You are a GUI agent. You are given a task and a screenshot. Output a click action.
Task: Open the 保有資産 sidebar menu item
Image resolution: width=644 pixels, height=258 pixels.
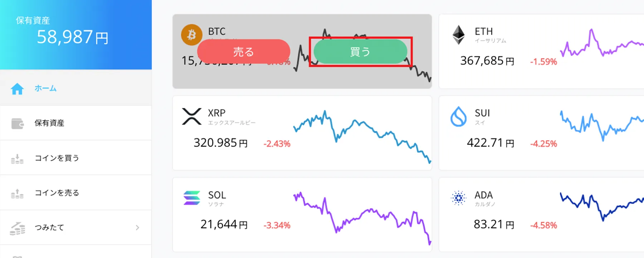[49, 123]
